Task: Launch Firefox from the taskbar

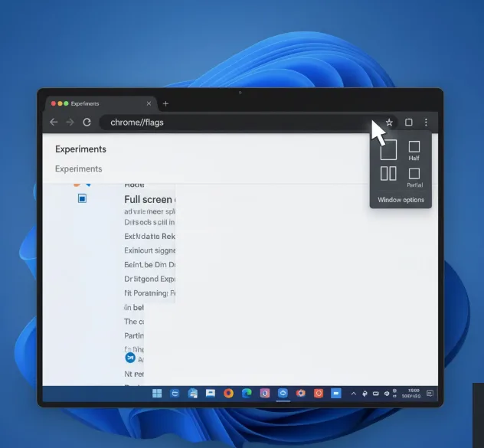Action: [x=228, y=394]
